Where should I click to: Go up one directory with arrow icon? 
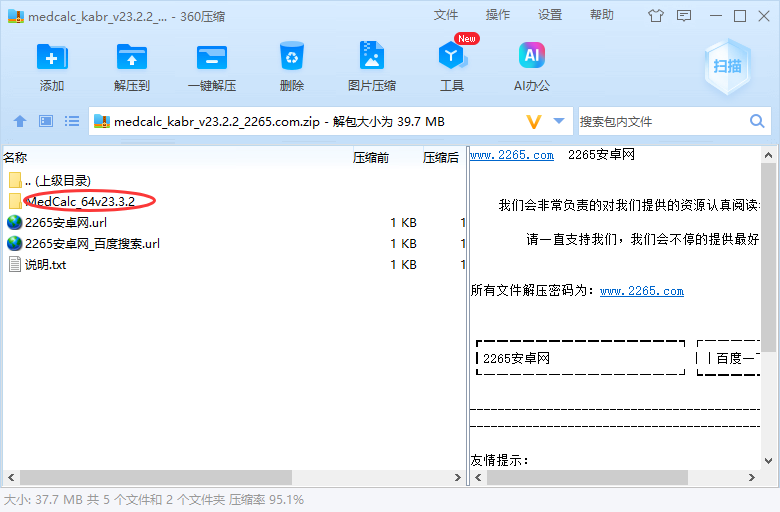click(20, 121)
